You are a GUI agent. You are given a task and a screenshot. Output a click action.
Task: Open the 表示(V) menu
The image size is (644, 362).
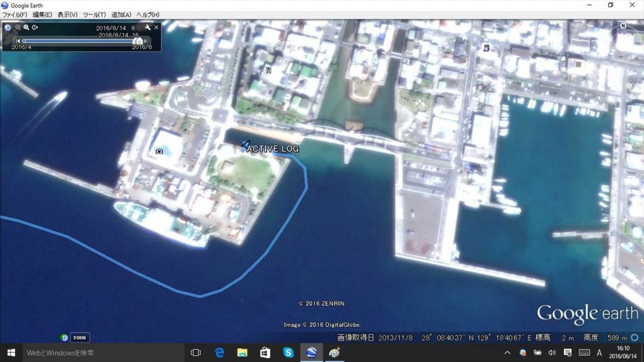tap(68, 14)
